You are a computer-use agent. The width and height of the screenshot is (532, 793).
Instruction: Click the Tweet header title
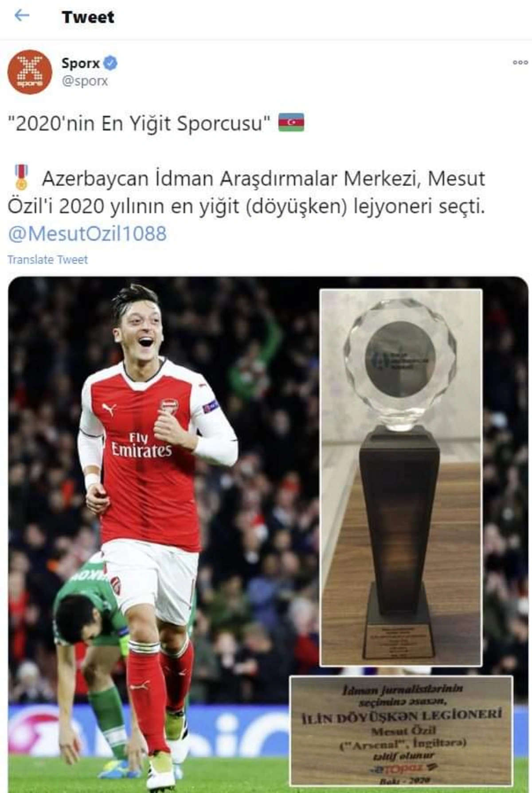point(88,17)
